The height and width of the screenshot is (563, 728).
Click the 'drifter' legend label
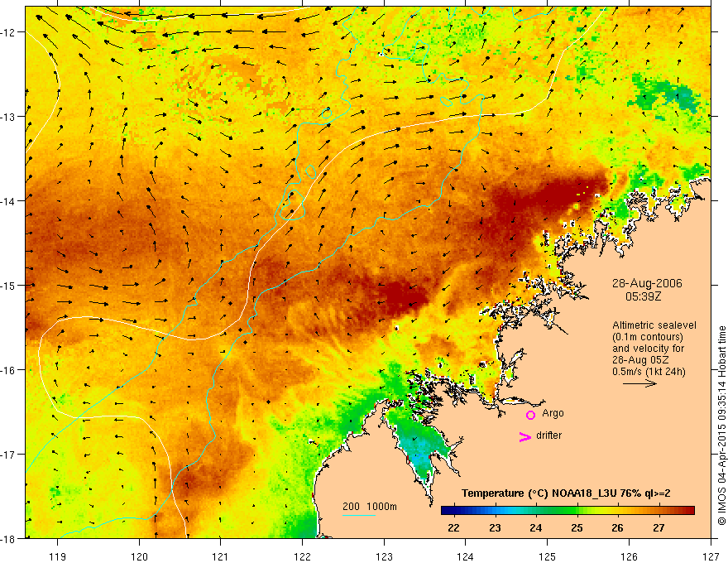[548, 435]
